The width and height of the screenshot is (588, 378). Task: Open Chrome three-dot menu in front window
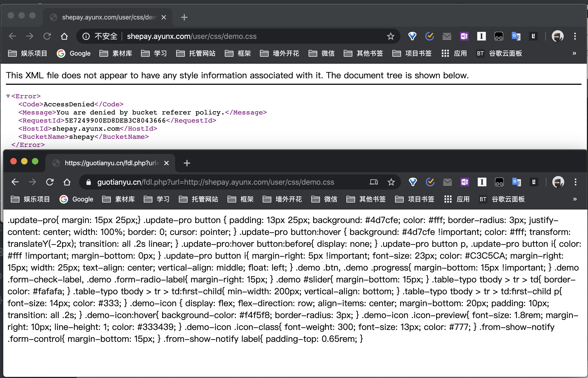click(576, 182)
